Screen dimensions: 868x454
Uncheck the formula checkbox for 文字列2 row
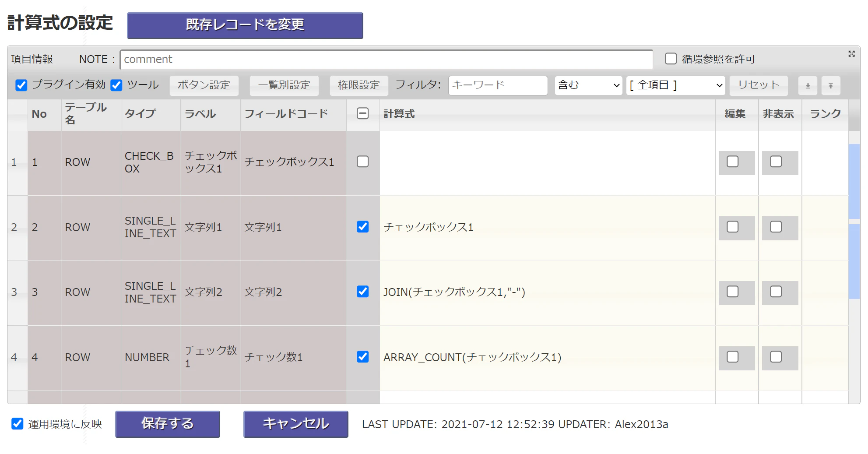point(363,292)
